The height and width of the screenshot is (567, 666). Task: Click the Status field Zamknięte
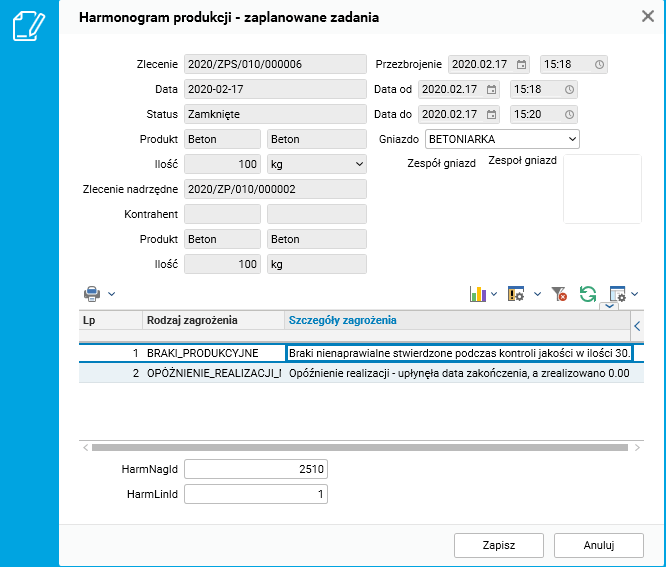[275, 115]
